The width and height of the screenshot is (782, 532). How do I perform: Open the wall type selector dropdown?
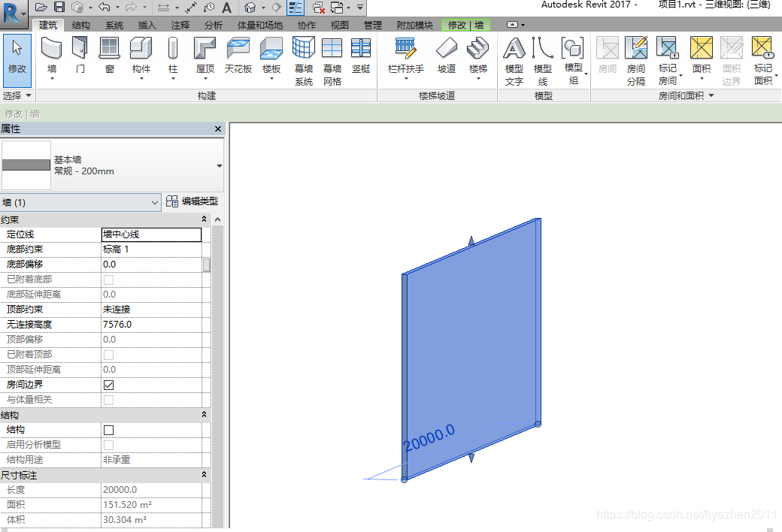pyautogui.click(x=219, y=165)
